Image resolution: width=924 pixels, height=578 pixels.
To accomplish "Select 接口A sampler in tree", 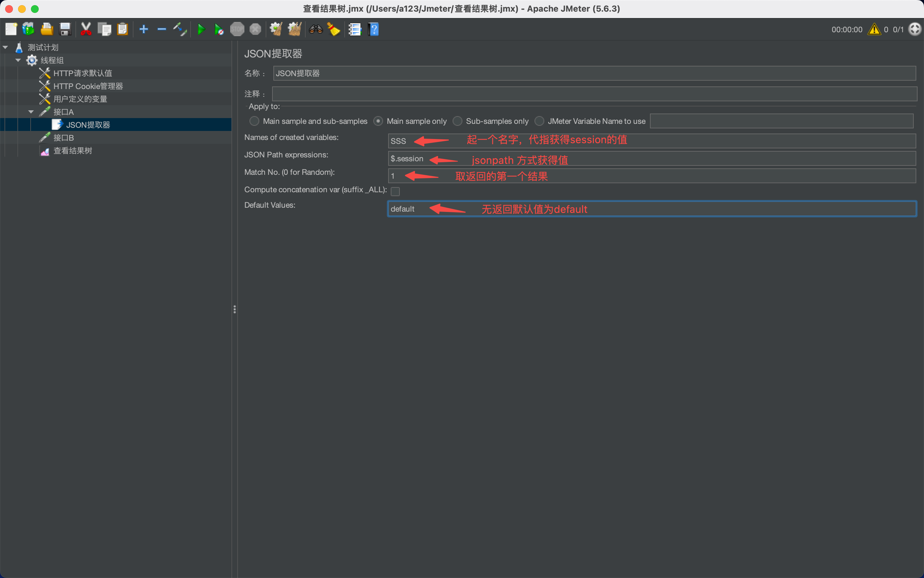I will (64, 112).
